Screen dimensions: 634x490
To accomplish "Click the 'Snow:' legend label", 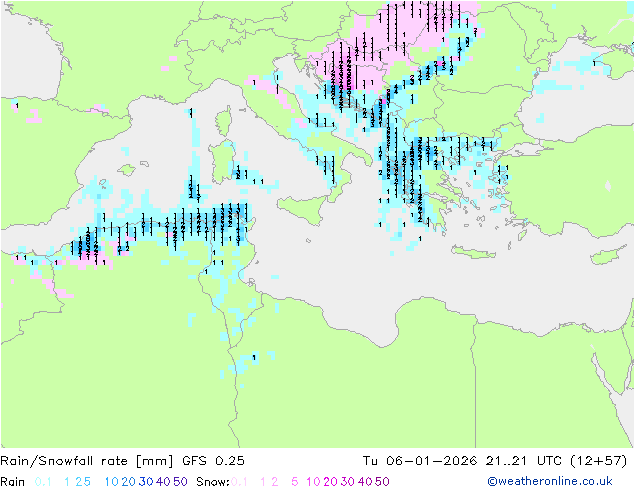I will pyautogui.click(x=213, y=482).
